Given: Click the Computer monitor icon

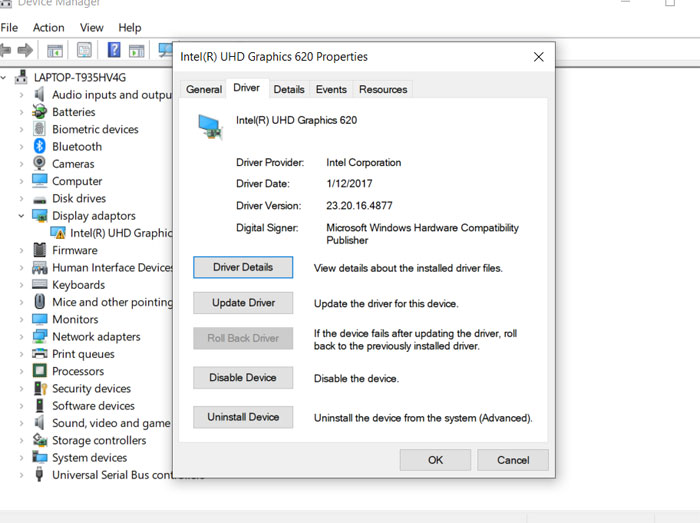Looking at the screenshot, I should [39, 180].
